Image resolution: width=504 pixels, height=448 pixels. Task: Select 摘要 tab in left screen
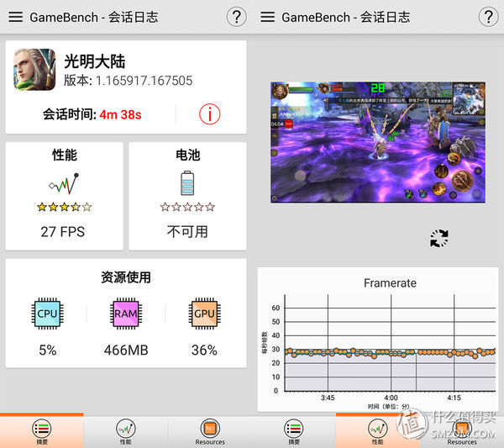click(42, 431)
